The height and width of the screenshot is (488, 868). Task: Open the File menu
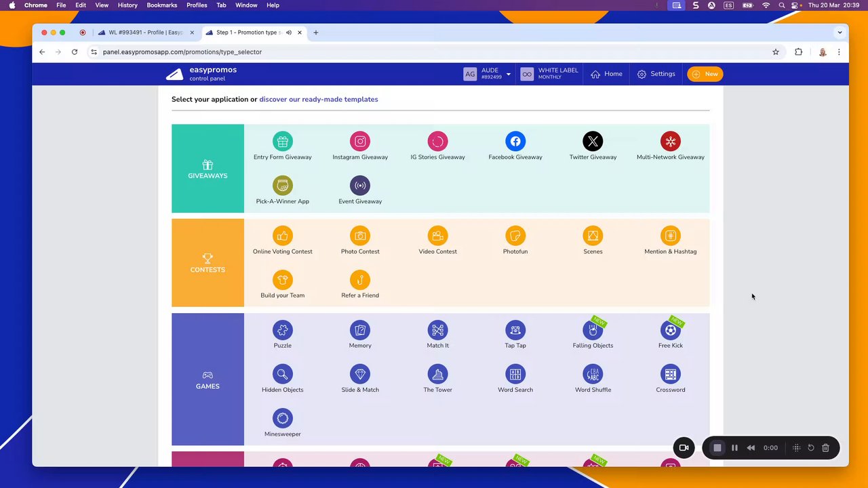(x=61, y=5)
